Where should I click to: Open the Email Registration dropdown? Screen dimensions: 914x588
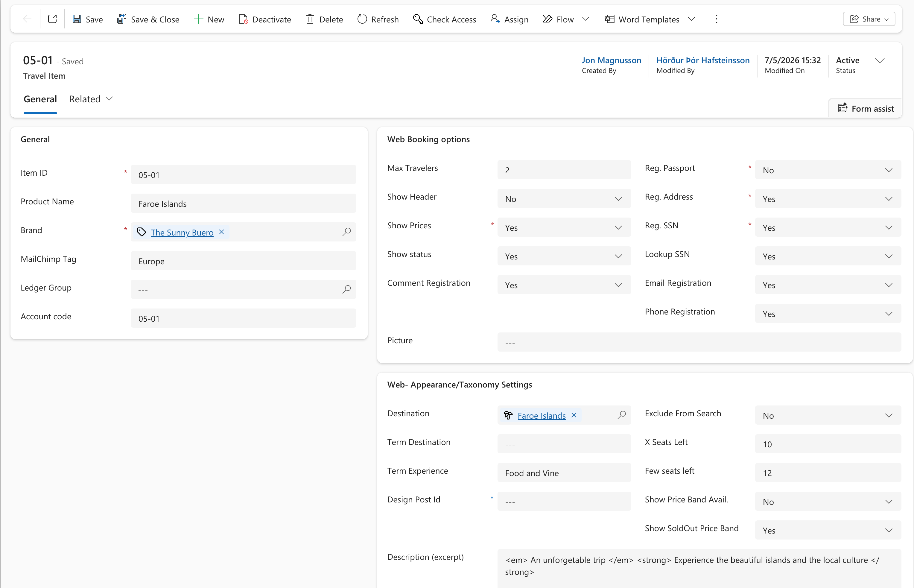point(828,285)
